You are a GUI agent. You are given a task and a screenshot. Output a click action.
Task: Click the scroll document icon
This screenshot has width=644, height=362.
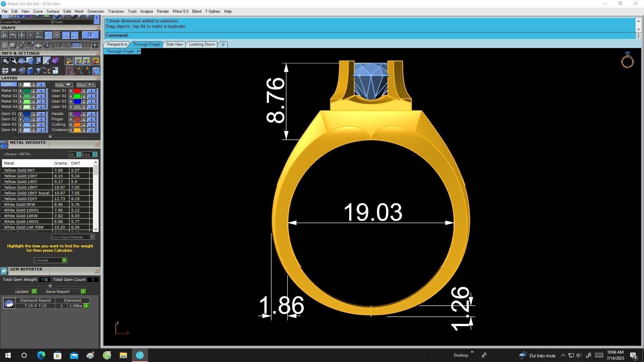(39, 61)
